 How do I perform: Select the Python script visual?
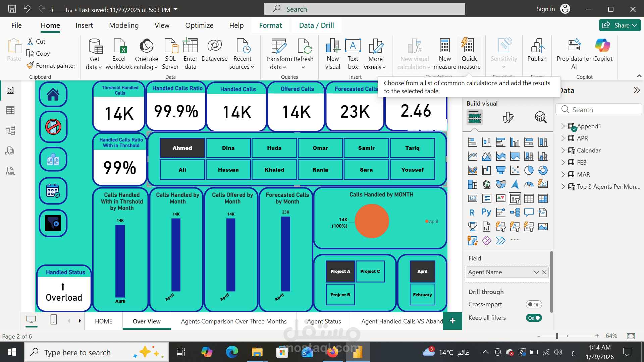[486, 212]
